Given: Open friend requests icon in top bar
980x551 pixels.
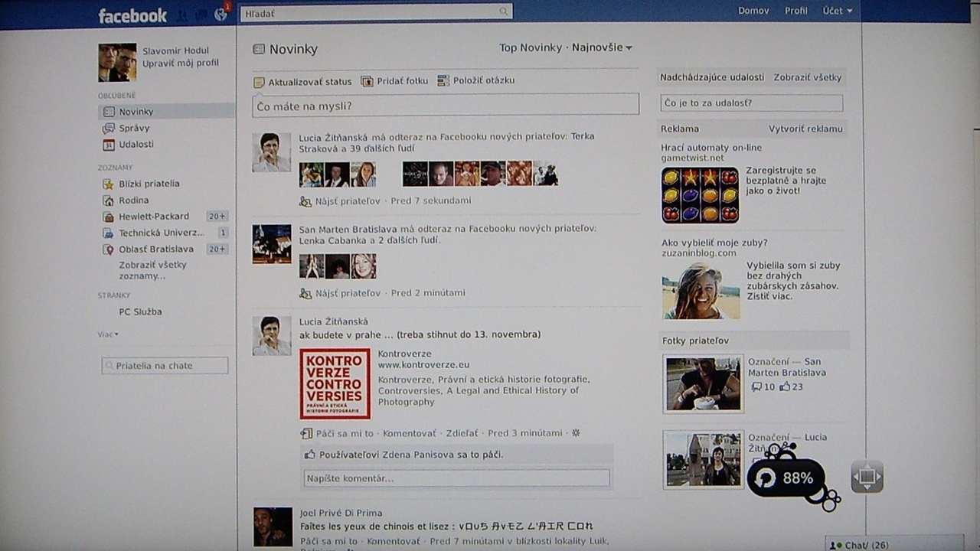Looking at the screenshot, I should [x=182, y=15].
